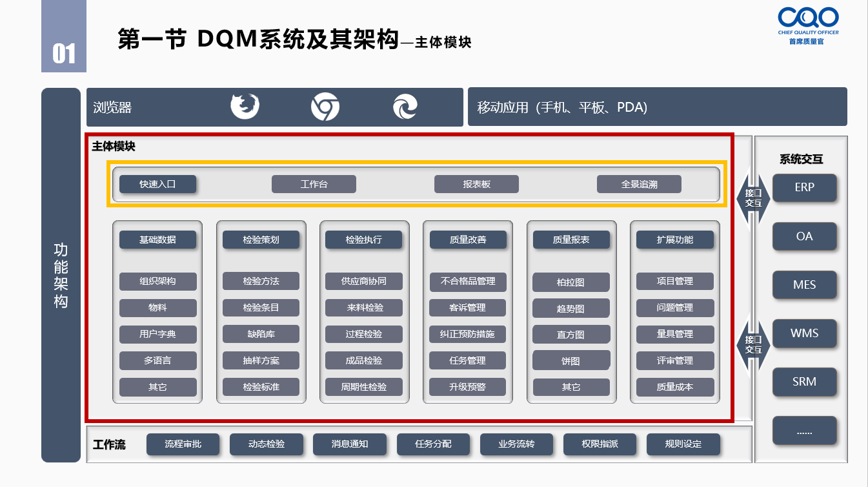Choose 业务流转 workflow item
Image resolution: width=868 pixels, height=487 pixels.
(517, 444)
